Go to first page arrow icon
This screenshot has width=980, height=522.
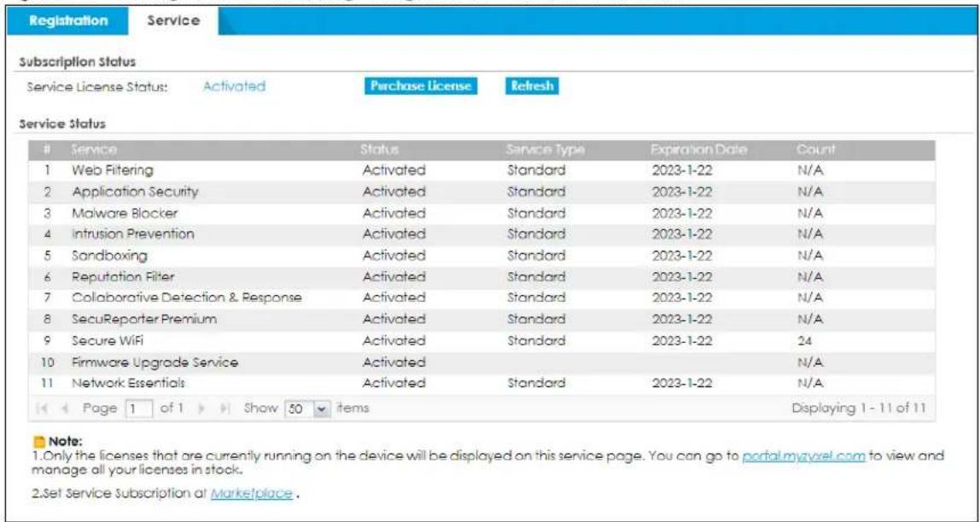click(x=41, y=409)
